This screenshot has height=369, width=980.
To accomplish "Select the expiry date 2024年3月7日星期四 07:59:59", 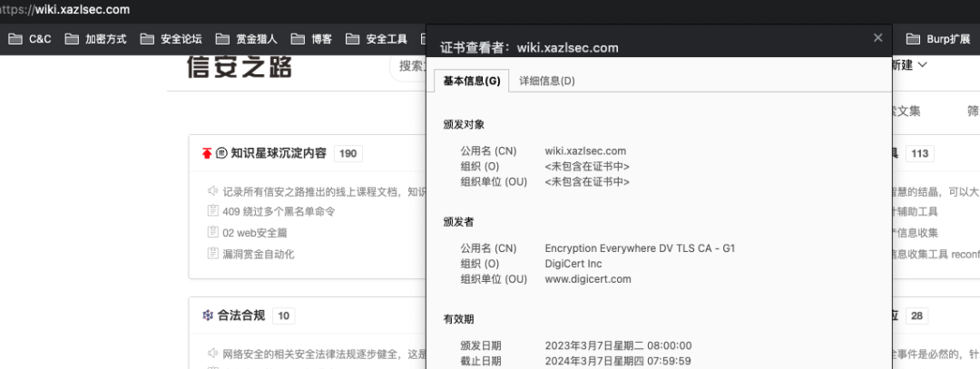I will 618,361.
